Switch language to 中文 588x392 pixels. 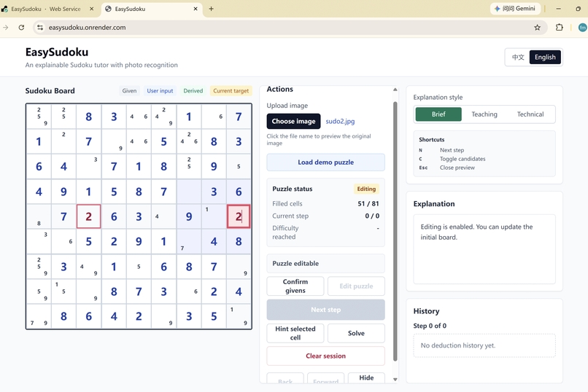pos(518,58)
